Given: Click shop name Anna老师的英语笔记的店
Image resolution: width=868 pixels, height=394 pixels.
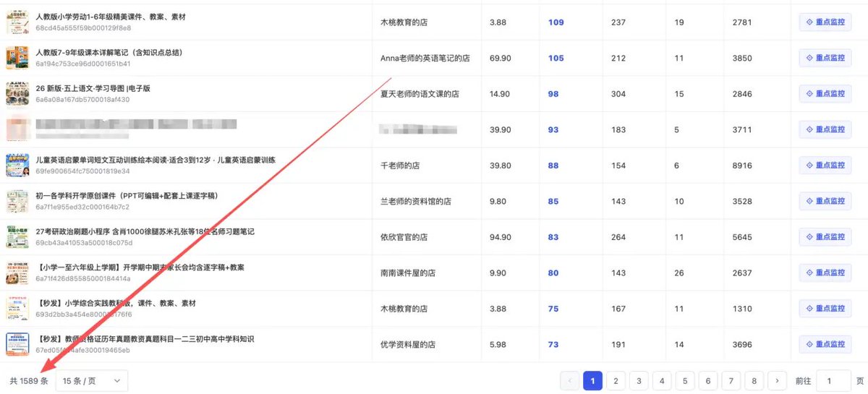Looking at the screenshot, I should coord(425,59).
